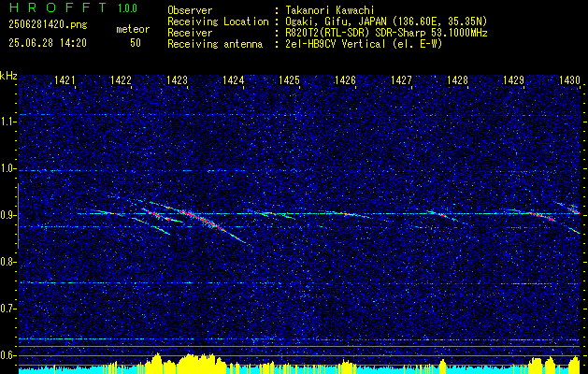Viewport: 588px width, 374px height.
Task: Click the 1425 time marker
Action: [289, 79]
